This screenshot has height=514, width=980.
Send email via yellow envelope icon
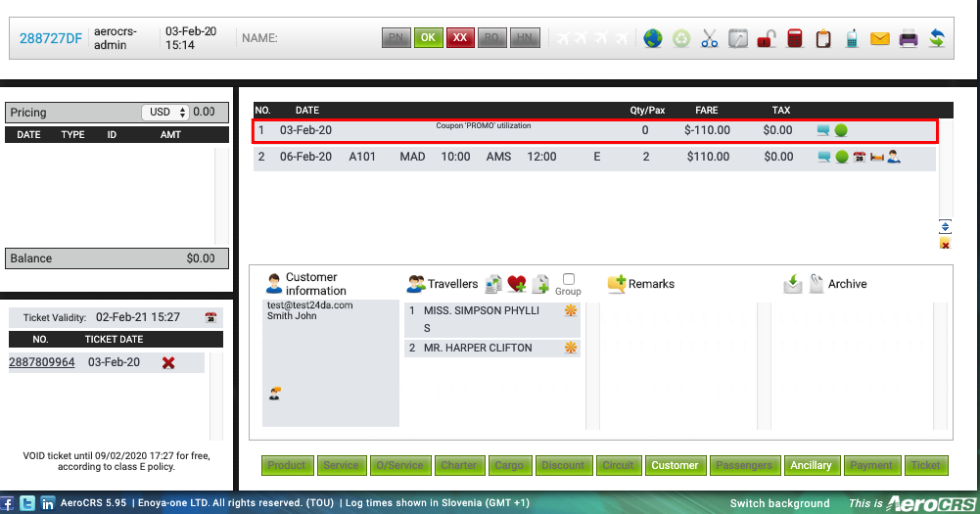(x=879, y=39)
